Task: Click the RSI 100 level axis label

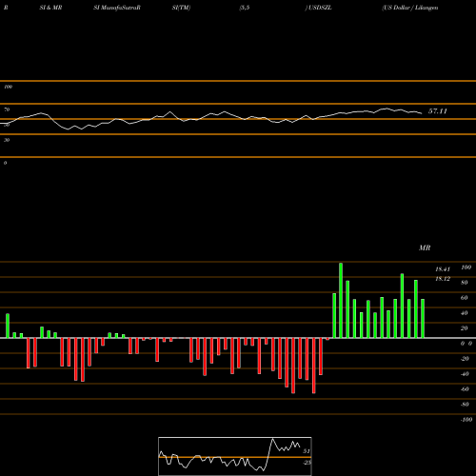Action: pos(8,87)
